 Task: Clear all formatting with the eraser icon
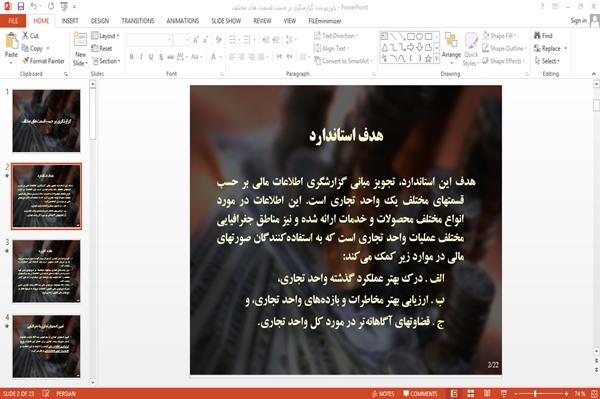pyautogui.click(x=218, y=39)
